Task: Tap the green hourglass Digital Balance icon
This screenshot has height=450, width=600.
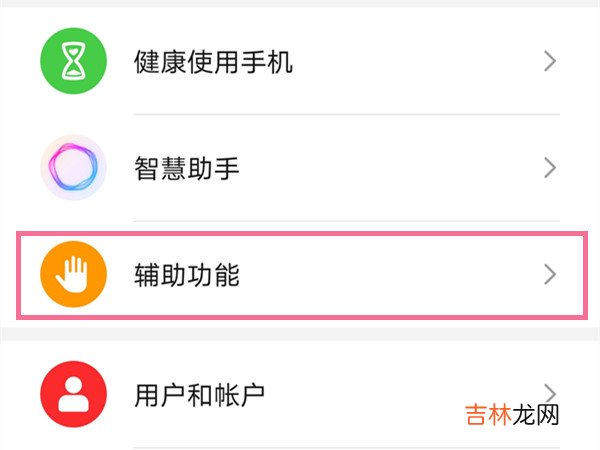Action: pos(73,62)
